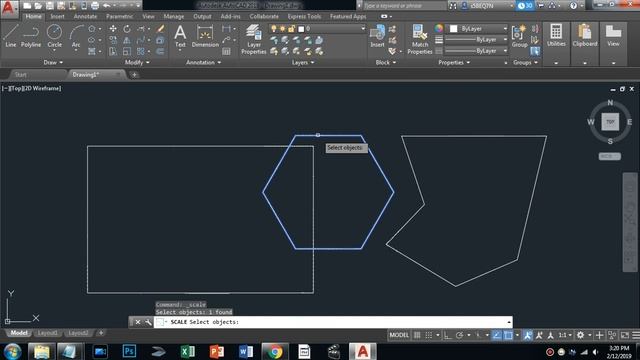This screenshot has width=640, height=360.
Task: Switch to the Parametric ribbon tab
Action: coord(119,16)
